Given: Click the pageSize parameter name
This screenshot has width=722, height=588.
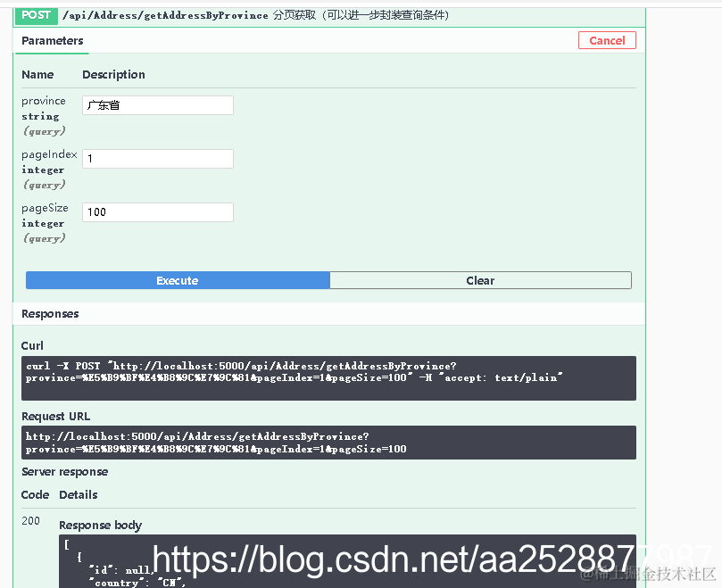Looking at the screenshot, I should click(46, 208).
